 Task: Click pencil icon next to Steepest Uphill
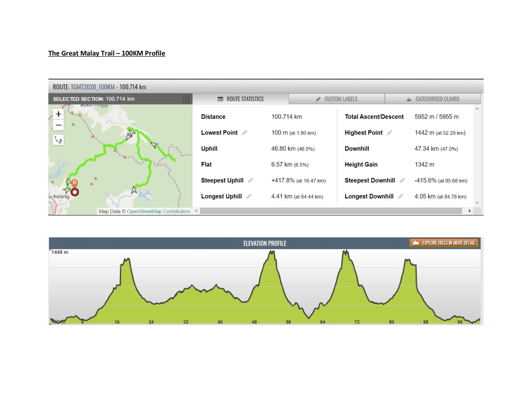pos(250,180)
